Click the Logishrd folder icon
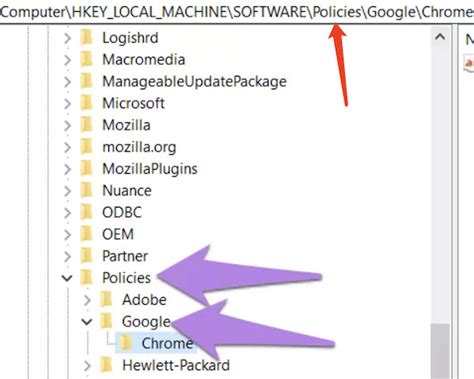This screenshot has height=379, width=474. pyautogui.click(x=87, y=37)
